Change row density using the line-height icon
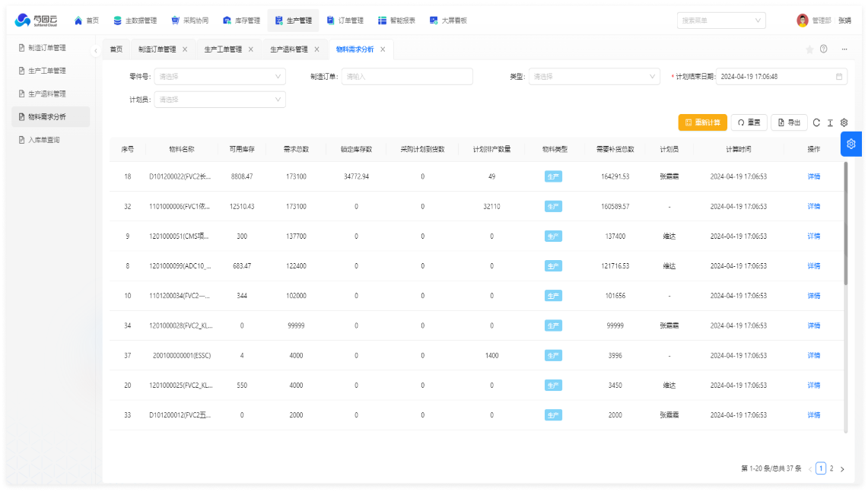 pyautogui.click(x=831, y=123)
